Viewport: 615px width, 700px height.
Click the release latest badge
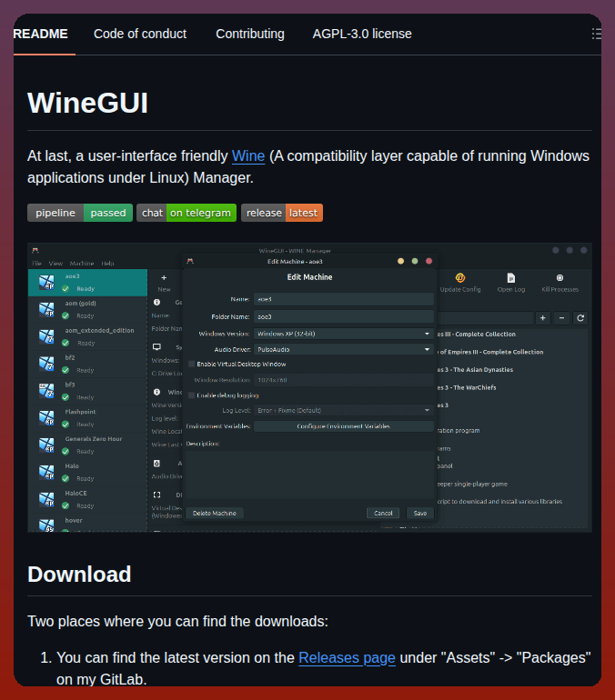[282, 213]
